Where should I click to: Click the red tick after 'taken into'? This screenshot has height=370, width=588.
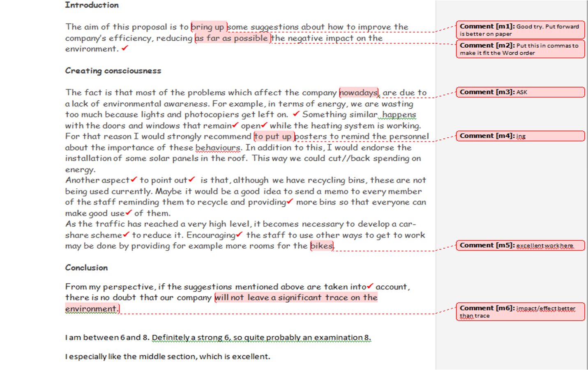pos(370,286)
